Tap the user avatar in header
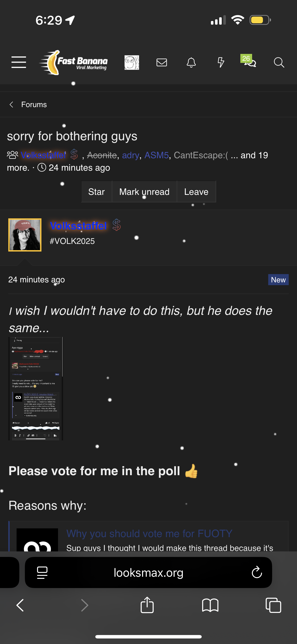 pos(132,62)
